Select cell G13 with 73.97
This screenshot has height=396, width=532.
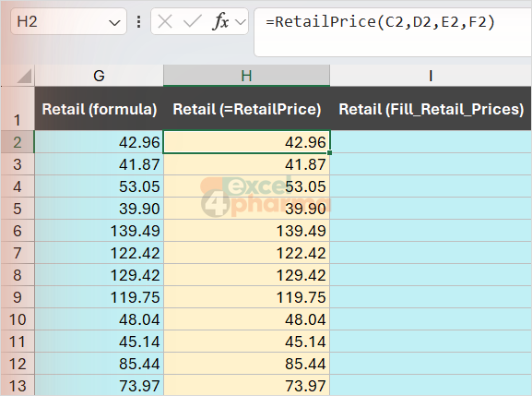click(99, 385)
